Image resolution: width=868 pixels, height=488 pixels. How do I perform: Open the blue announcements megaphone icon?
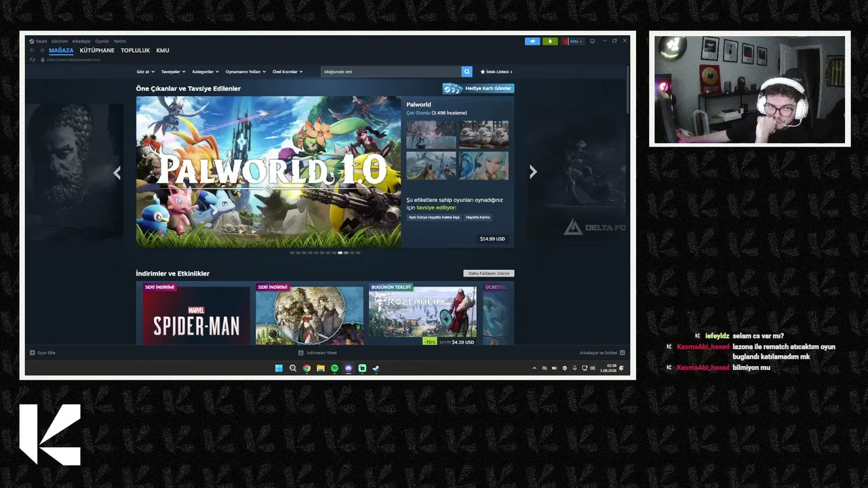(532, 41)
